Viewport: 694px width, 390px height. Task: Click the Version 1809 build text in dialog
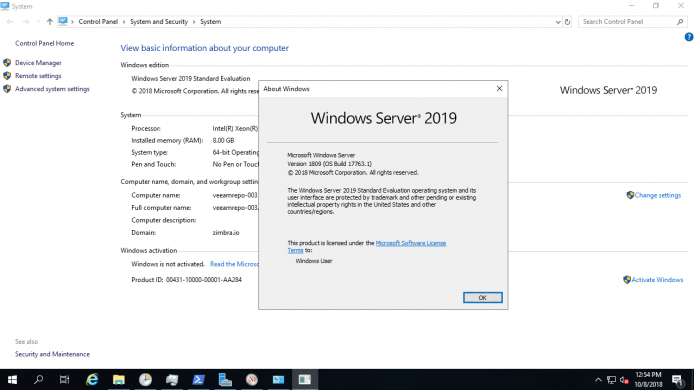tap(330, 164)
